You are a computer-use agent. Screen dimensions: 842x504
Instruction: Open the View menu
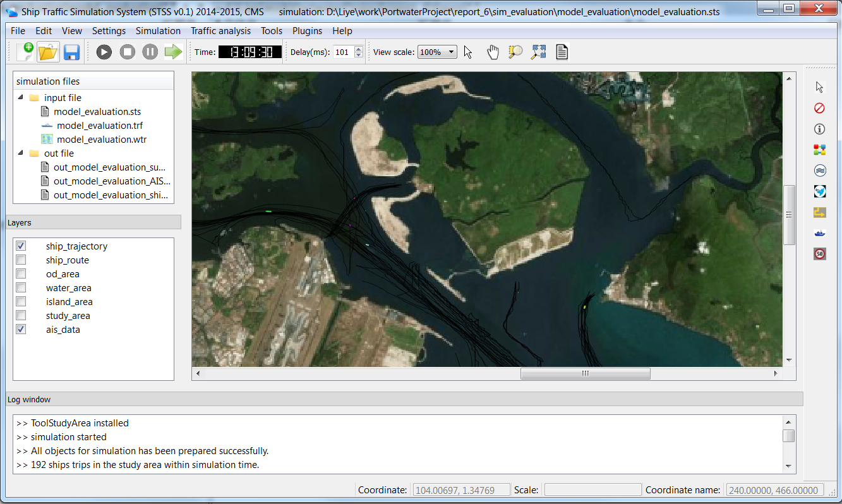pos(72,30)
